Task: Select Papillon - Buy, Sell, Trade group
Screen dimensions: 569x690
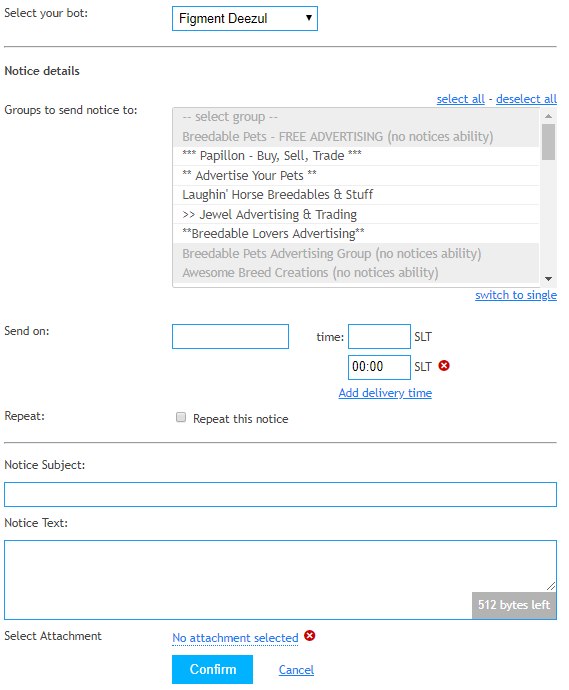Action: (x=356, y=156)
